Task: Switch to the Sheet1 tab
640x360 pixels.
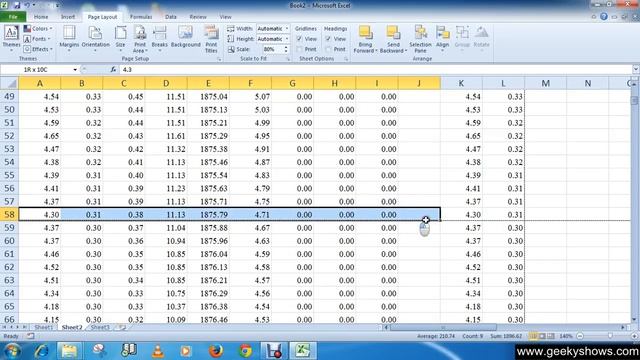Action: click(44, 327)
